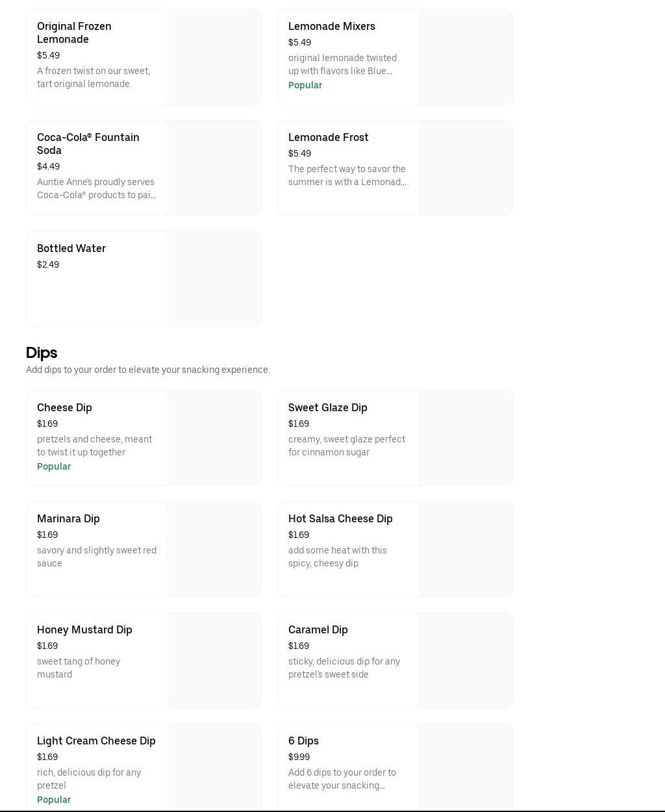
Task: Click the Caramel Dip image thumbnail
Action: coord(465,661)
